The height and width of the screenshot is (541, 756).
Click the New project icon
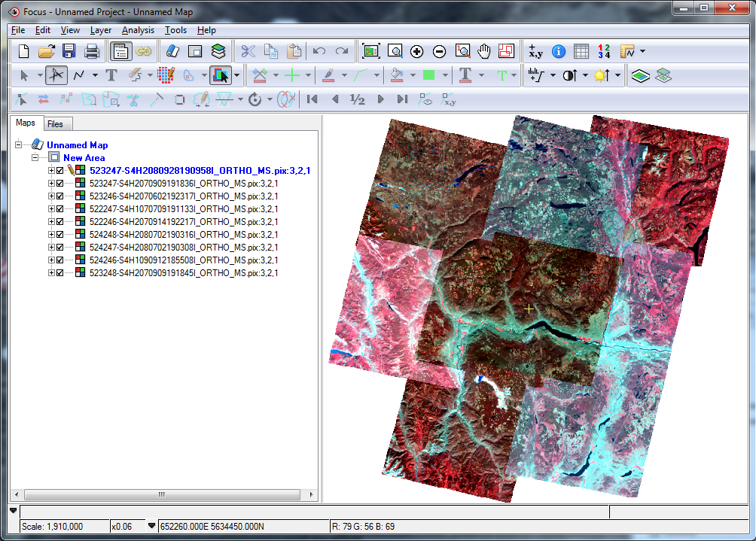(x=23, y=51)
